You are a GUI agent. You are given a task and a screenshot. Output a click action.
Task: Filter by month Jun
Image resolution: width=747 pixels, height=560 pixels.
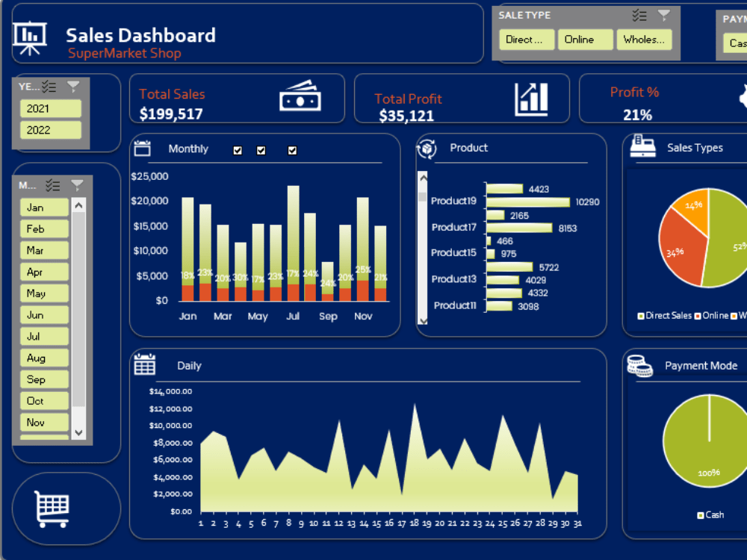pos(44,315)
